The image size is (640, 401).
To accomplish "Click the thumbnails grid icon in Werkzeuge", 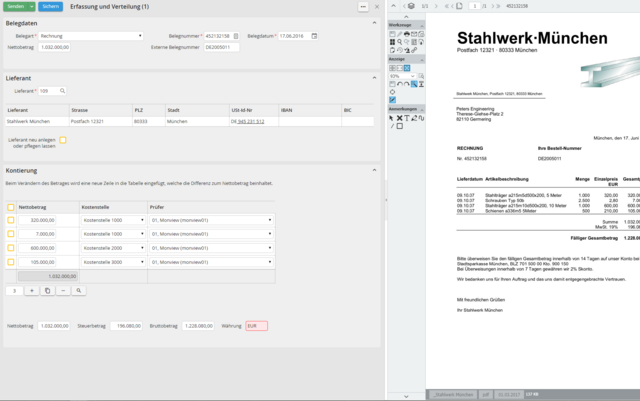I will tap(392, 42).
